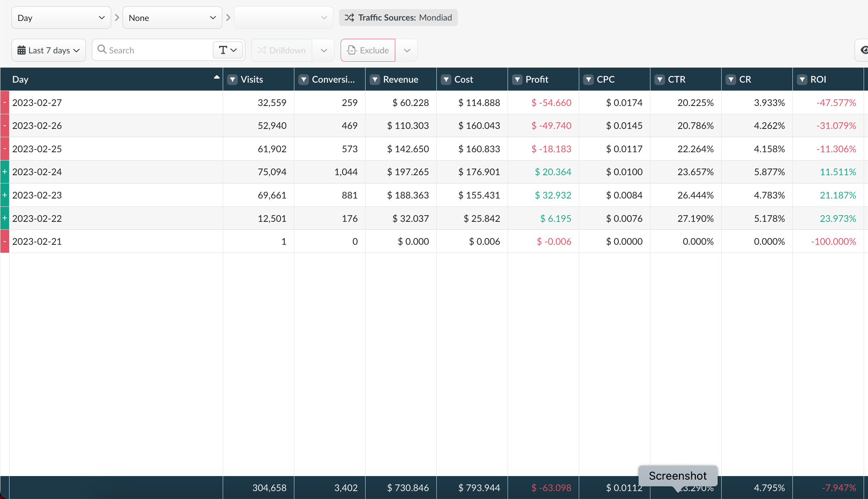Click the CTR column filter icon
The image size is (868, 499).
click(660, 79)
